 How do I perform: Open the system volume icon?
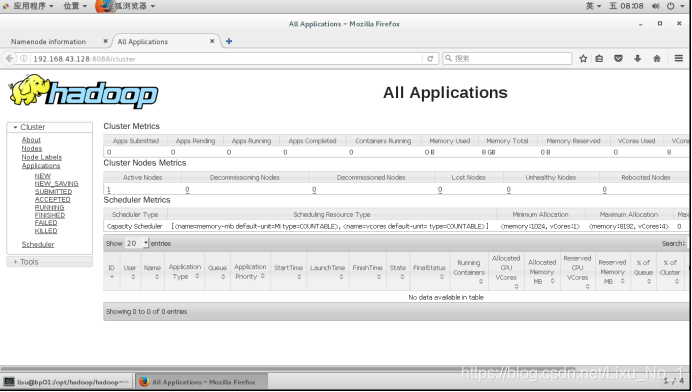[656, 6]
